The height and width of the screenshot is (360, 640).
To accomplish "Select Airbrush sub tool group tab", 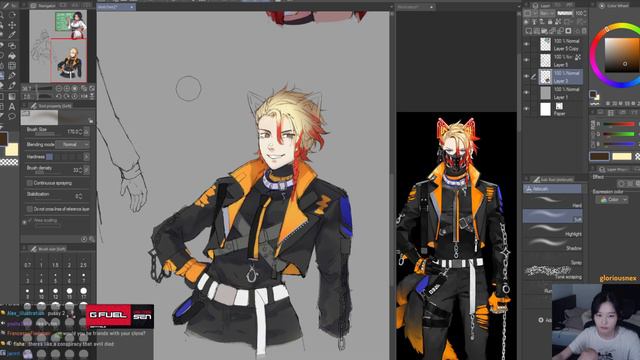I will point(552,189).
